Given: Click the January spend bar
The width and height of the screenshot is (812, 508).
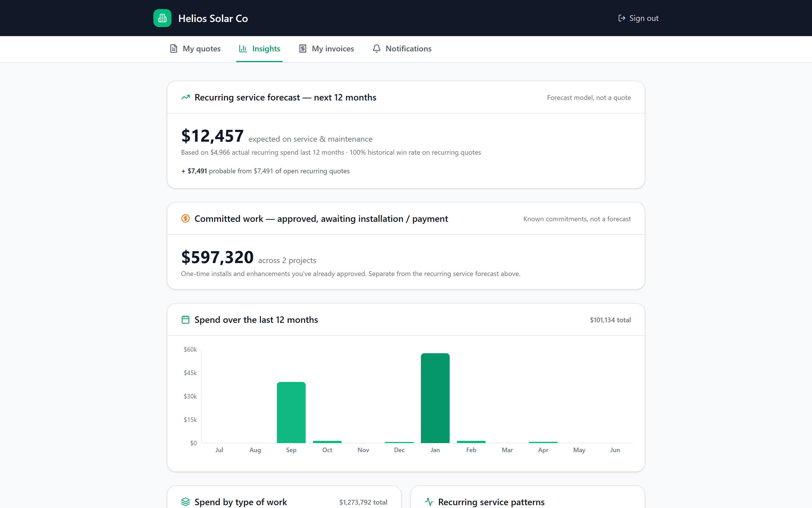Looking at the screenshot, I should [435, 398].
